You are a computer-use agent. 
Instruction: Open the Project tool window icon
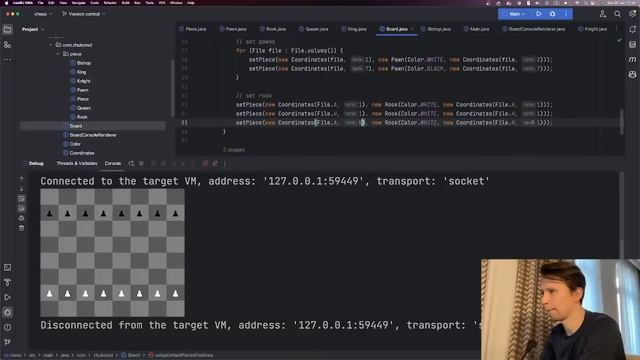7,29
